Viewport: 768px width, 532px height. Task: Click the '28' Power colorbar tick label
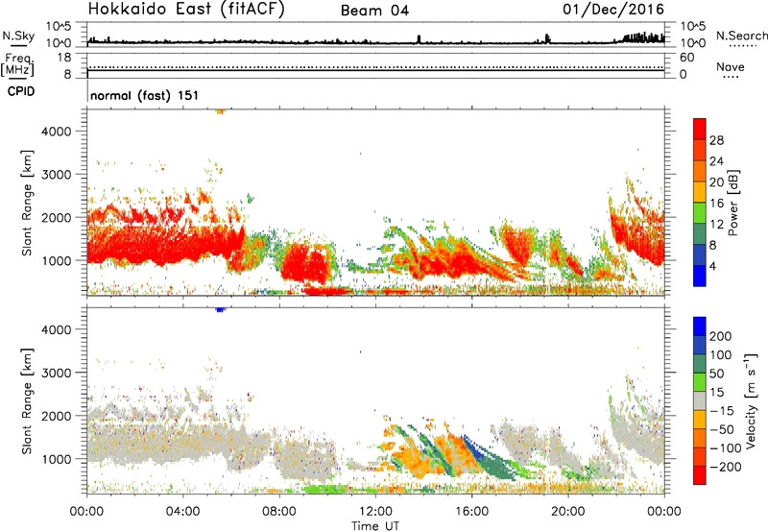[x=716, y=140]
